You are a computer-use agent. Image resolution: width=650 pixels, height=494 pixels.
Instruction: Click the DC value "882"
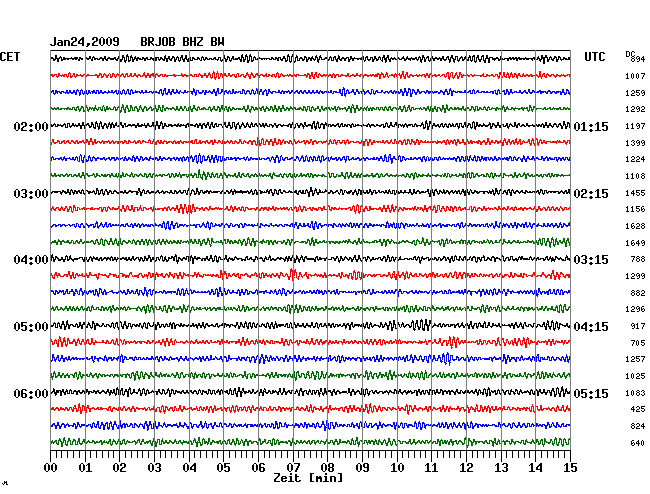click(638, 293)
